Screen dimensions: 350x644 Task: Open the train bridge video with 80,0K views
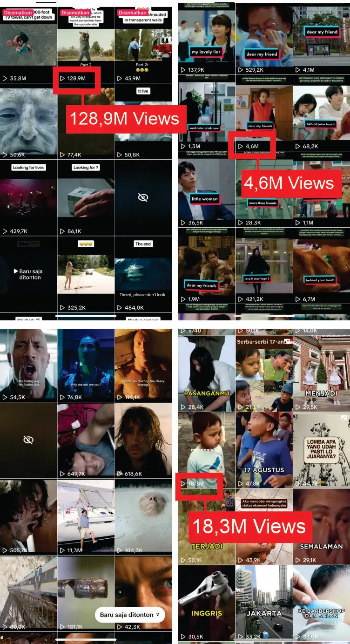tap(28, 594)
